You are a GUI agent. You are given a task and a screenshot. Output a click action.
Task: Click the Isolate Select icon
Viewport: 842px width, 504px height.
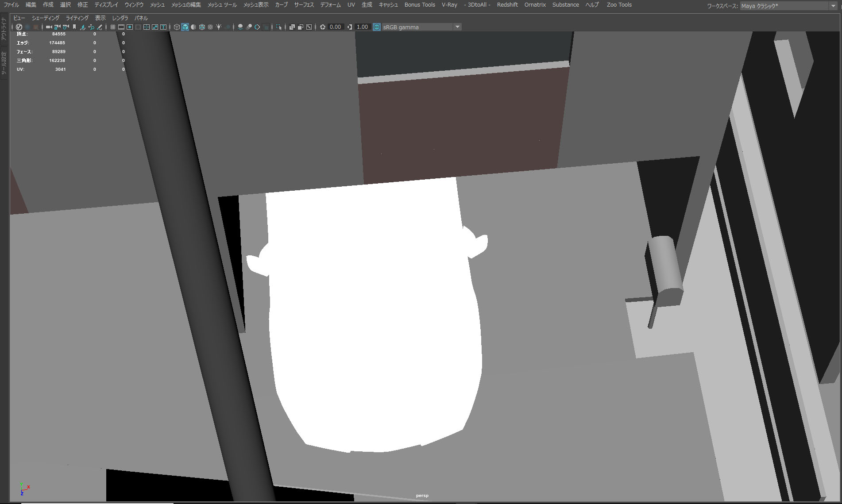(279, 27)
